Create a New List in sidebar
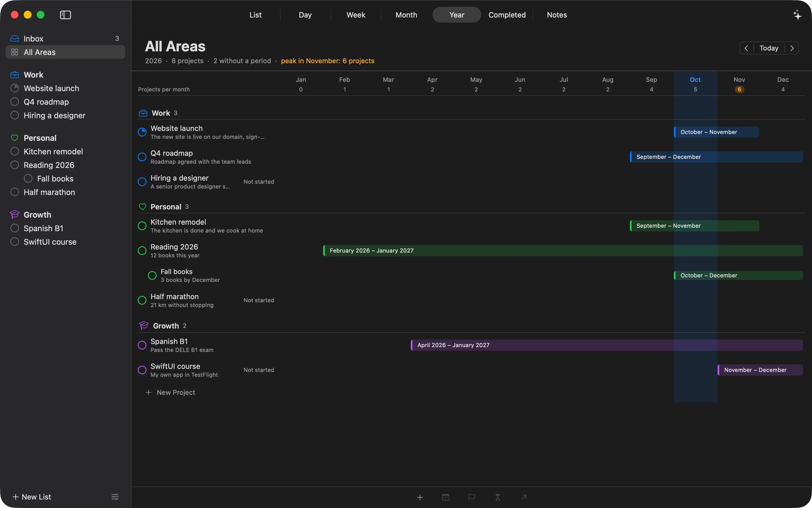812x508 pixels. 32,497
